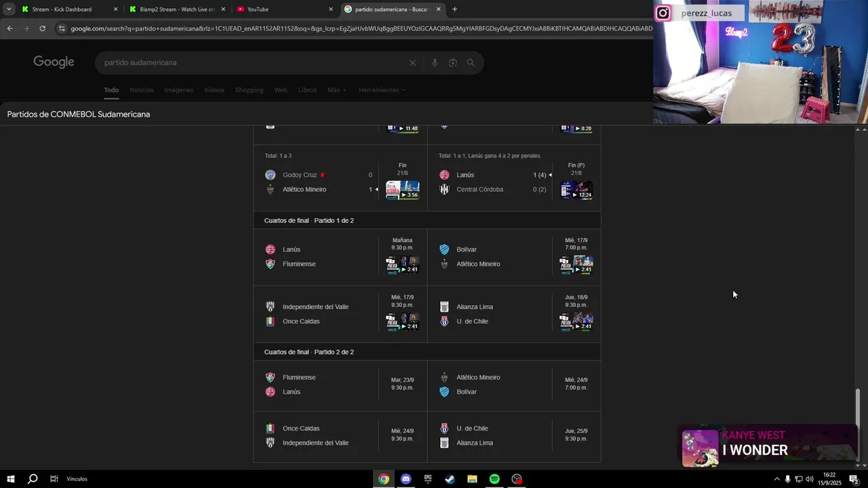Image resolution: width=868 pixels, height=488 pixels.
Task: Open the volume control in system tray
Action: [x=809, y=479]
